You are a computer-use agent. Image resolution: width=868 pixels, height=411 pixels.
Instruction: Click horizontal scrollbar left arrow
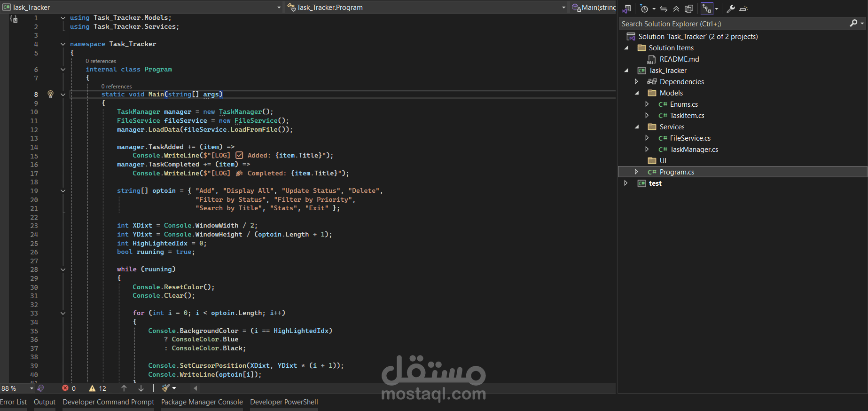click(195, 388)
